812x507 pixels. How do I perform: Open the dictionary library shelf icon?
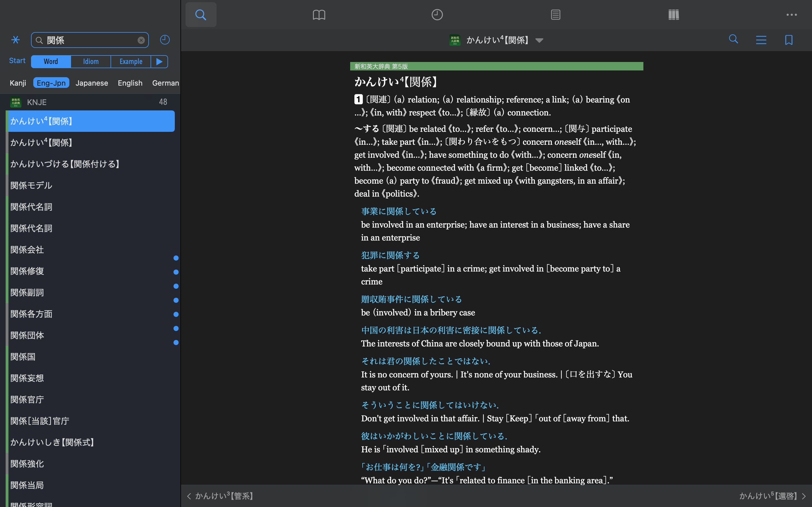click(x=673, y=15)
